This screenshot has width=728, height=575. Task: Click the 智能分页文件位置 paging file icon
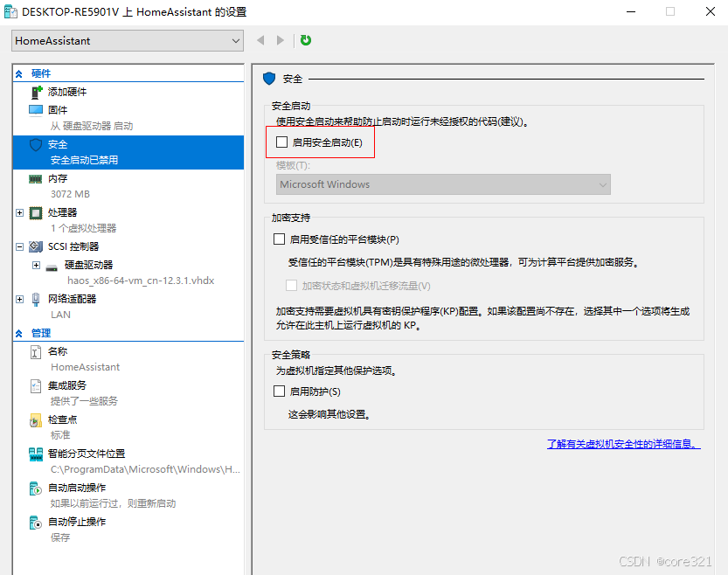point(36,454)
